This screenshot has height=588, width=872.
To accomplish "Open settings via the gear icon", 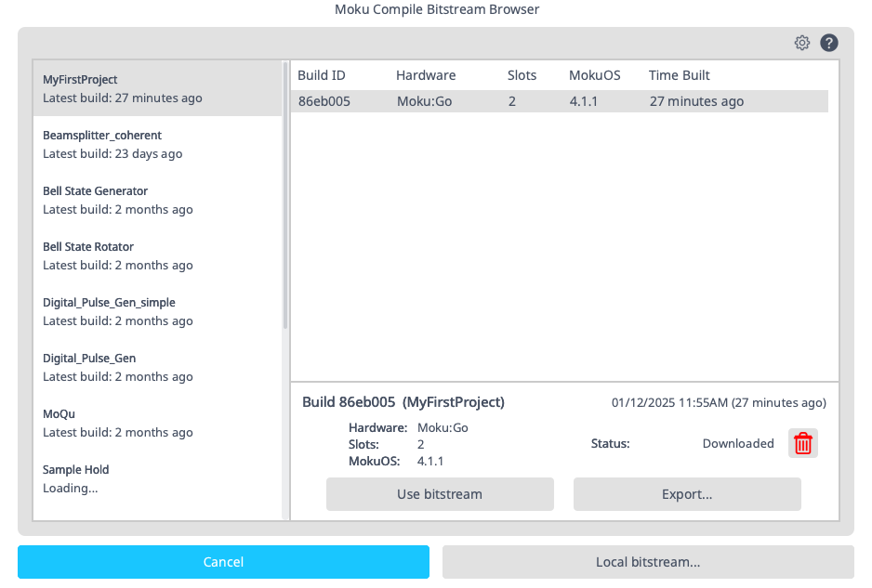I will point(802,43).
